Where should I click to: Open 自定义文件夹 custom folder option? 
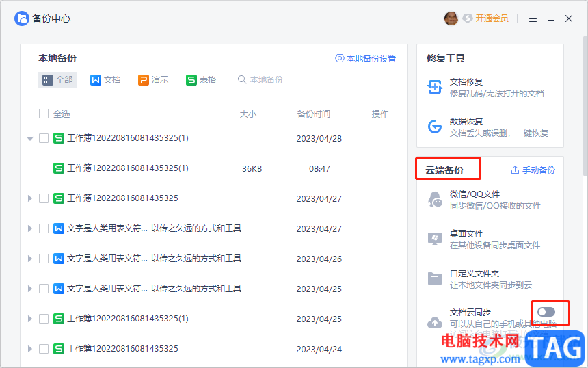pyautogui.click(x=490, y=279)
